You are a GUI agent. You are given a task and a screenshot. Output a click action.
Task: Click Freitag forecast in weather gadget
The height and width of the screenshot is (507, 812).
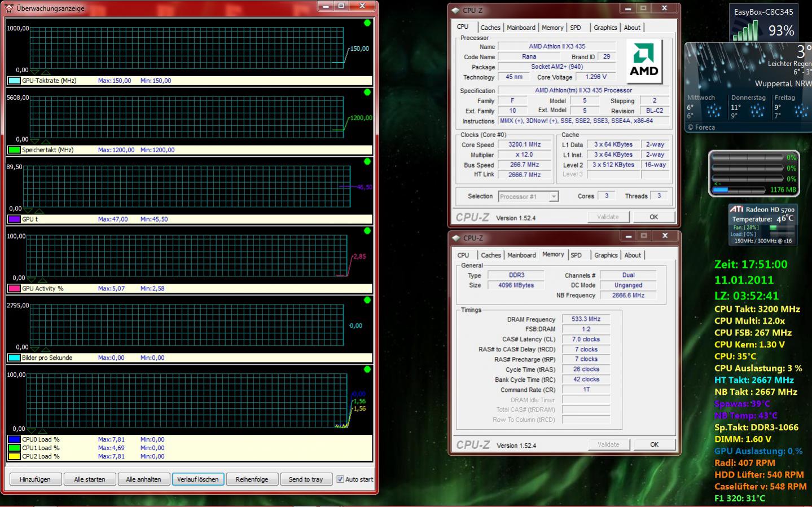(791, 106)
